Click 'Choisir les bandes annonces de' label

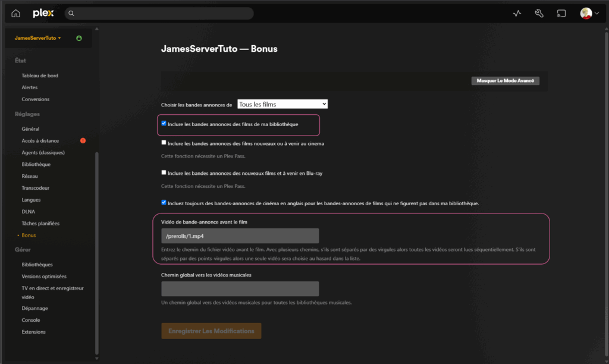click(x=196, y=105)
